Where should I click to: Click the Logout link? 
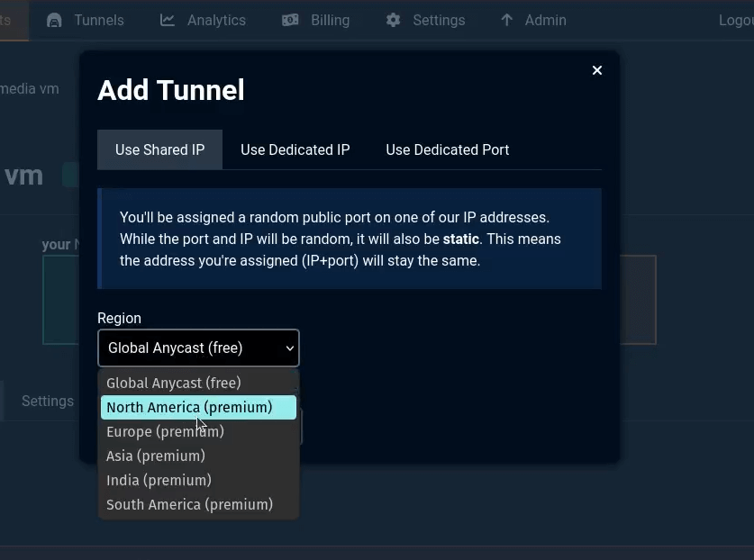pos(736,19)
